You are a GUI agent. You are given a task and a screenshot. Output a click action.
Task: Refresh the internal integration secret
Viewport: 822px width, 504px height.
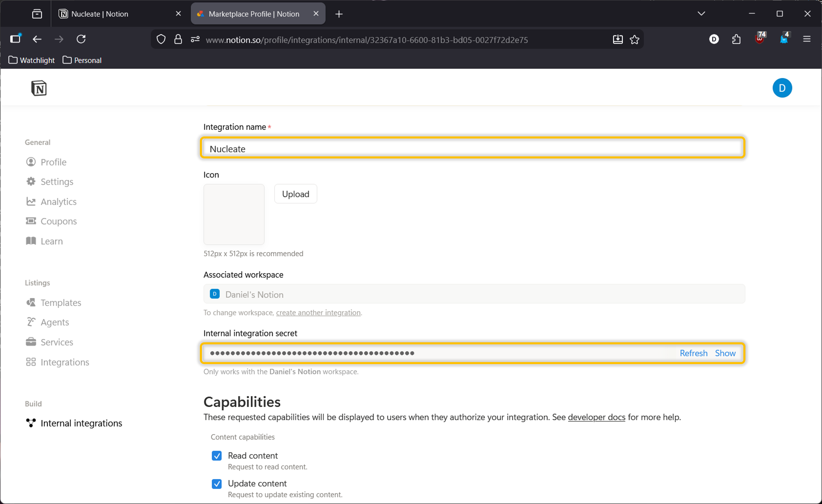[693, 353]
